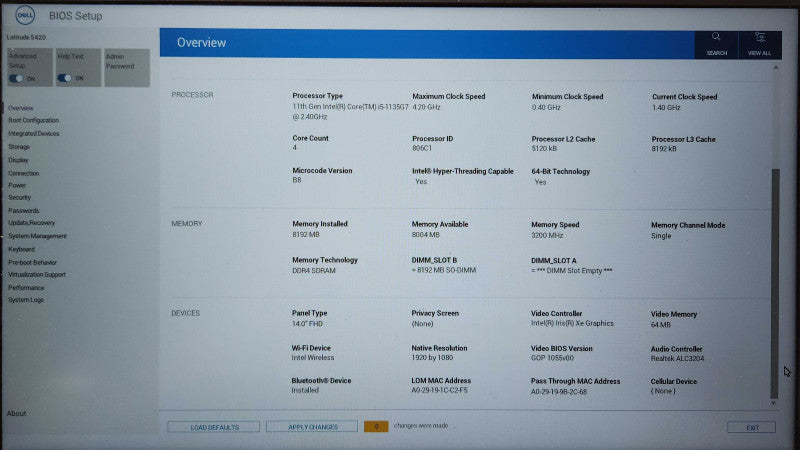
Task: Open the Keyboard section
Action: pyautogui.click(x=21, y=249)
